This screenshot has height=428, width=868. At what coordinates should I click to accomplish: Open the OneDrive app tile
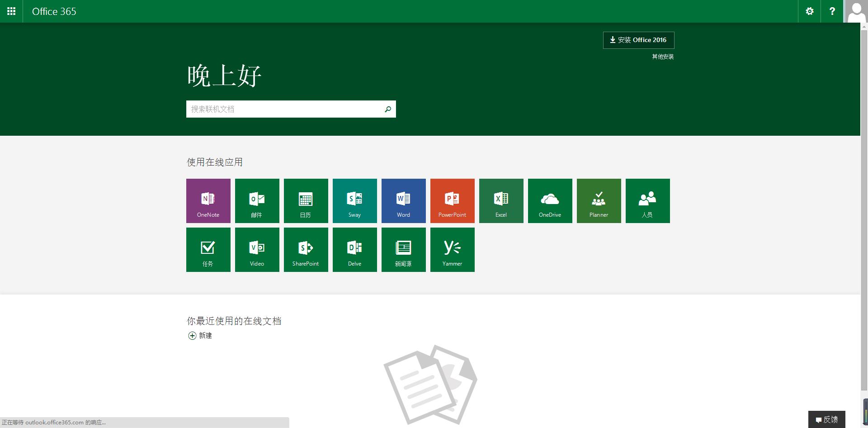(550, 200)
